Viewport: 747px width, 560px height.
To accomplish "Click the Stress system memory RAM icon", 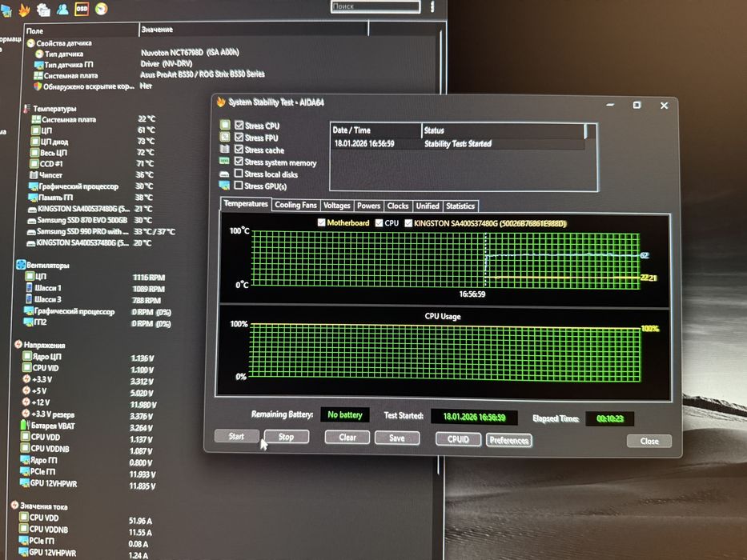I will point(224,162).
